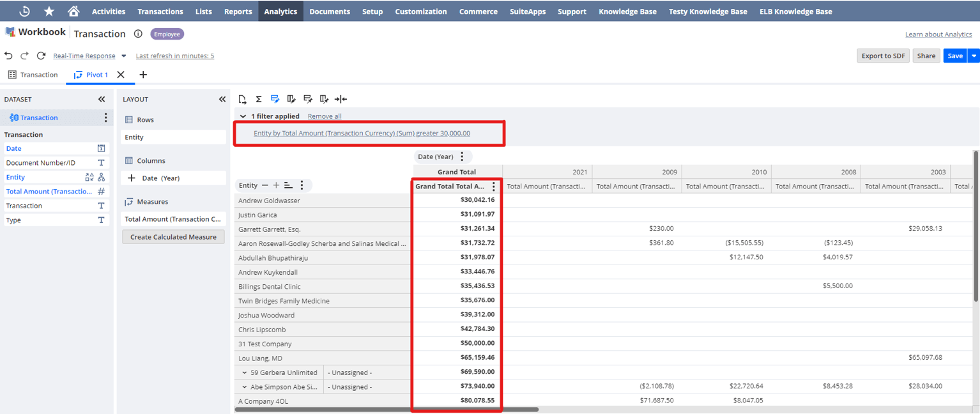Open Grand Total column three-dot menu
The image size is (980, 414).
(493, 187)
